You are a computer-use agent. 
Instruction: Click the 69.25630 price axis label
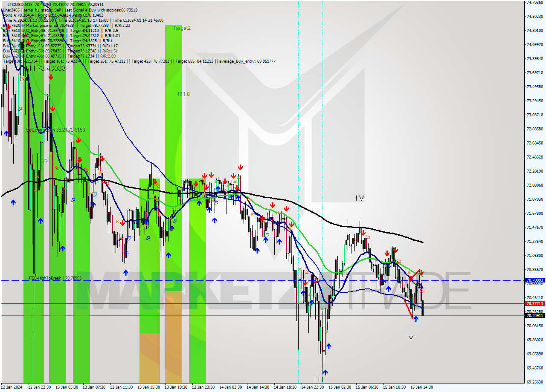tap(535, 382)
